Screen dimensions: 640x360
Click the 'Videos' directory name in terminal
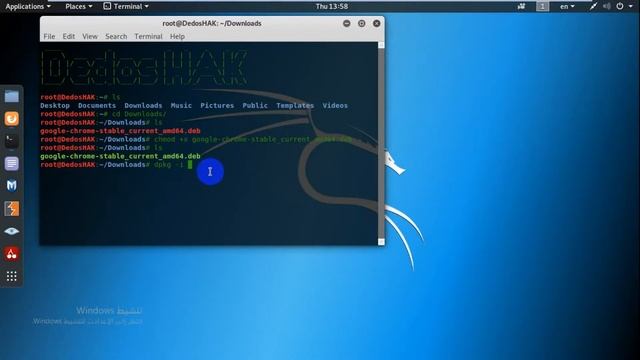[335, 105]
